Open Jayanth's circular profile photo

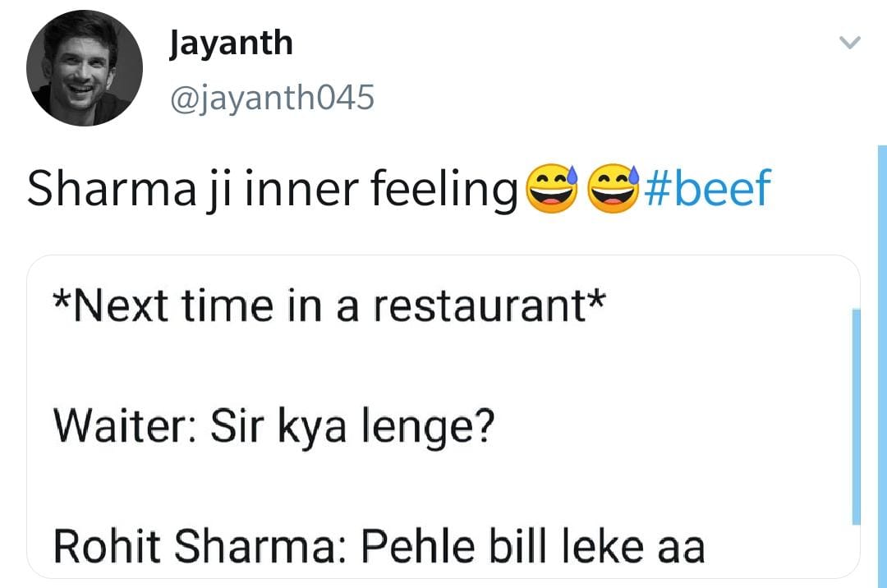pyautogui.click(x=85, y=68)
